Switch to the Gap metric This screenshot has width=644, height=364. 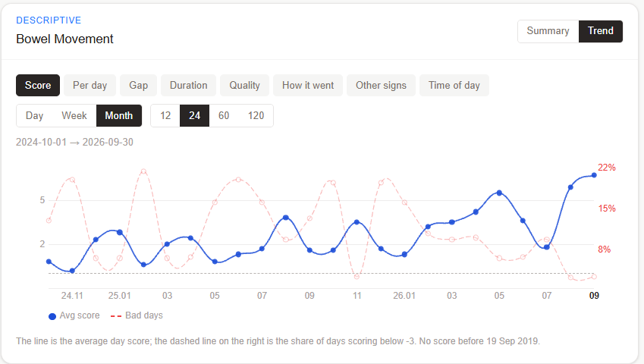pyautogui.click(x=138, y=86)
